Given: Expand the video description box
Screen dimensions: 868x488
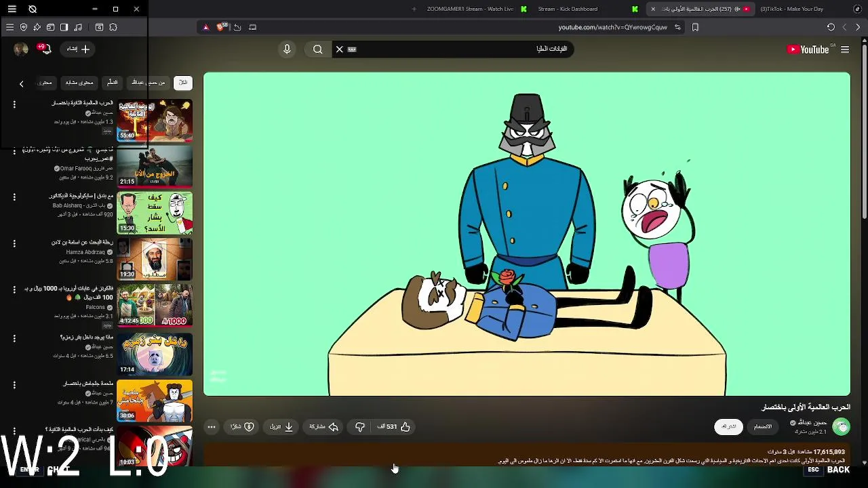Looking at the screenshot, I should 527,455.
